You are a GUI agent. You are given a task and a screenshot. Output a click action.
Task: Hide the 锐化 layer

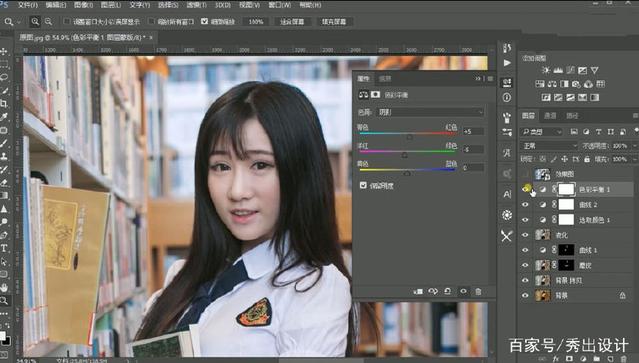[x=525, y=235]
